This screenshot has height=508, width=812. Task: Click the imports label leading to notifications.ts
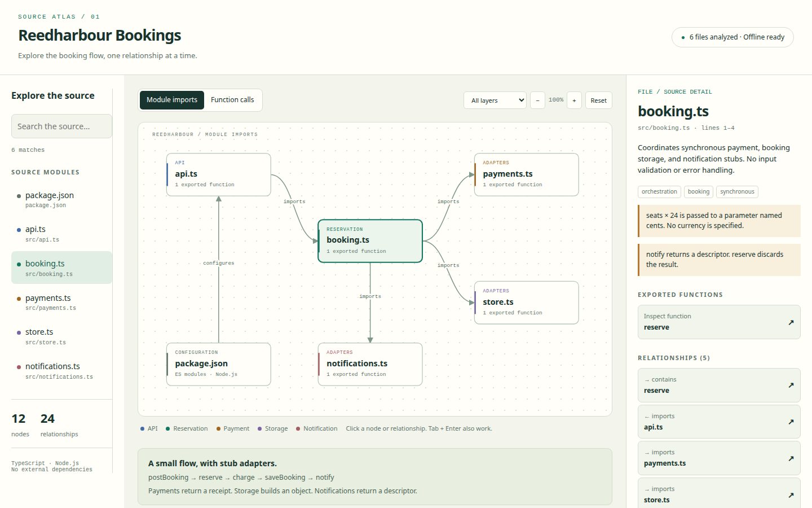coord(370,296)
